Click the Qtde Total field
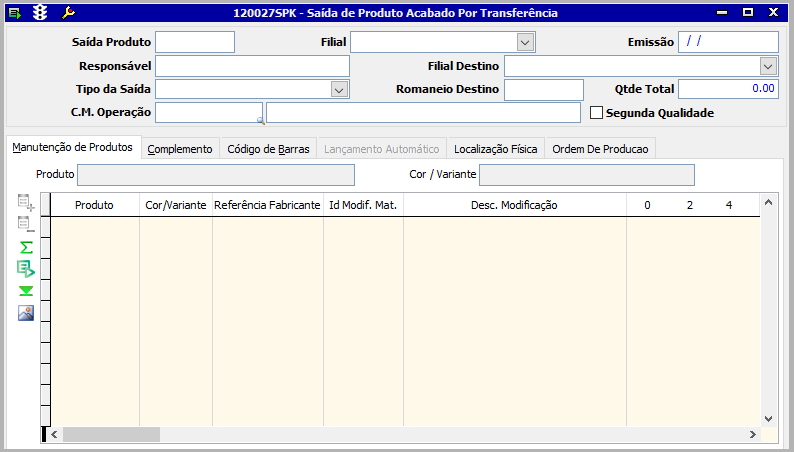The height and width of the screenshot is (452, 794). [728, 89]
